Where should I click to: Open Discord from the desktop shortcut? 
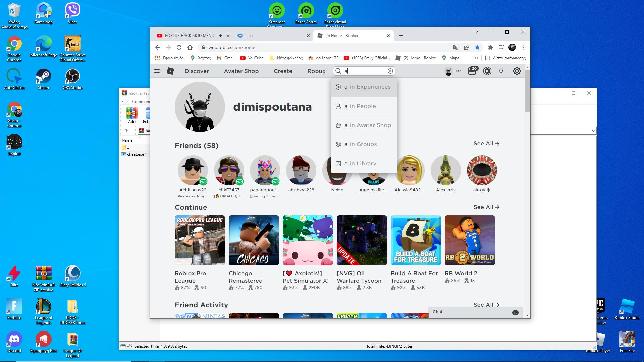(14, 340)
